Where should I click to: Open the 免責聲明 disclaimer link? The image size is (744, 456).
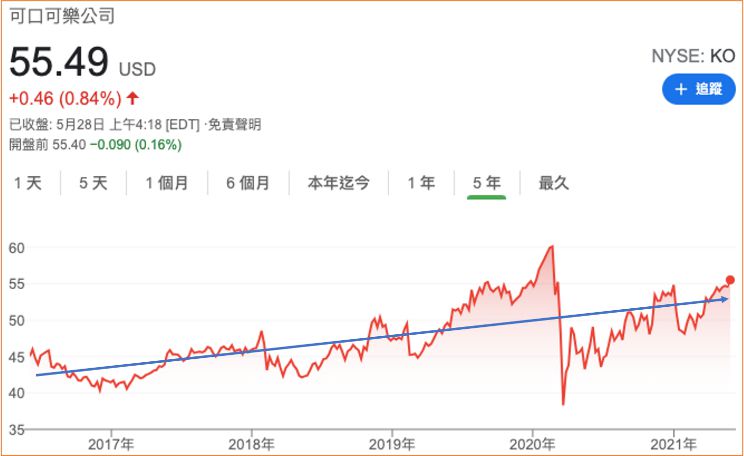235,124
